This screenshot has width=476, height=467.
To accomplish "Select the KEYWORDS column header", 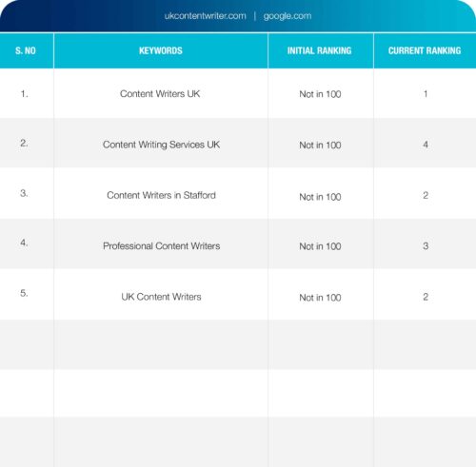I will [161, 50].
